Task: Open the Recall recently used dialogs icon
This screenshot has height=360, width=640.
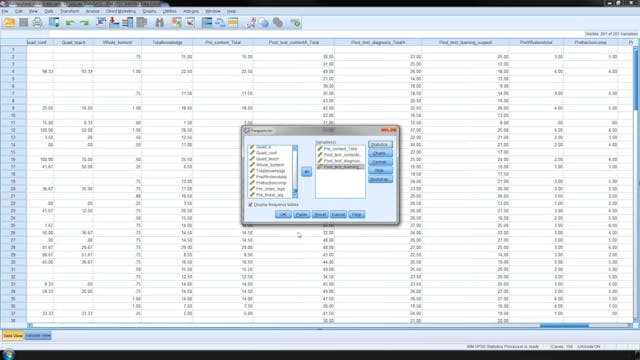Action: pyautogui.click(x=54, y=23)
